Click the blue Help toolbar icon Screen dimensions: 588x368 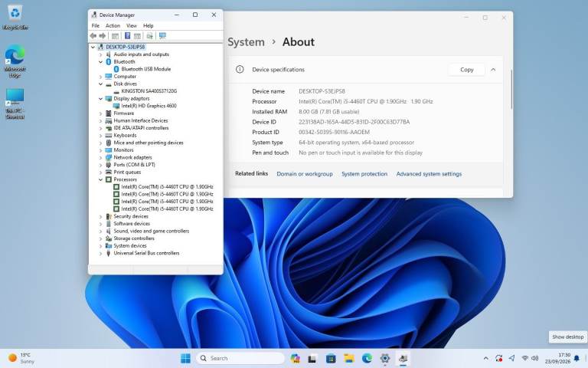[x=128, y=36]
